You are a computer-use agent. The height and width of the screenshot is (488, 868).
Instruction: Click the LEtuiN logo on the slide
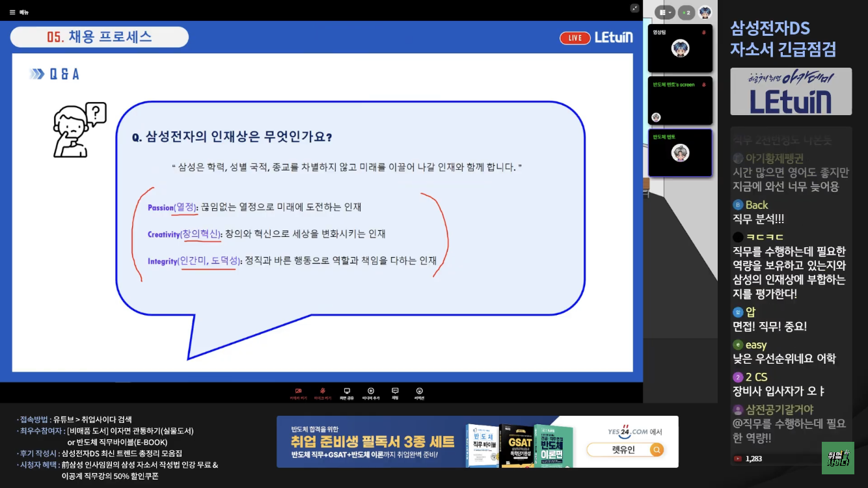(x=614, y=37)
